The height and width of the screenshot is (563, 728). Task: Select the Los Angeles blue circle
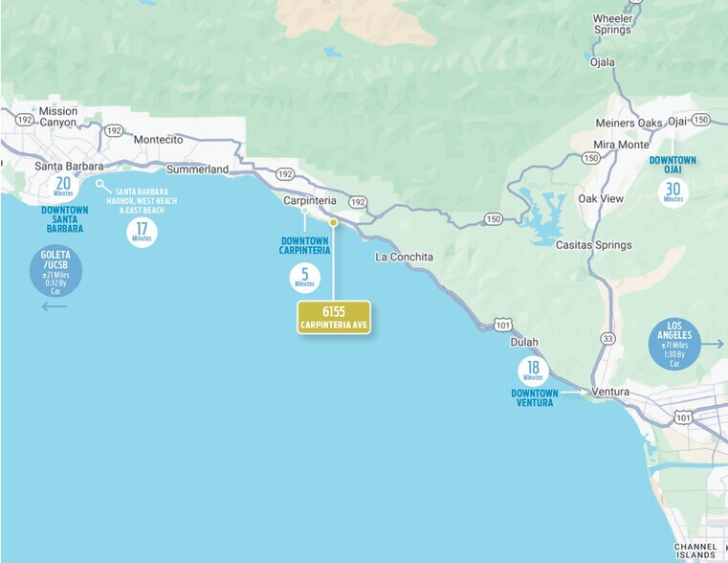pos(674,344)
